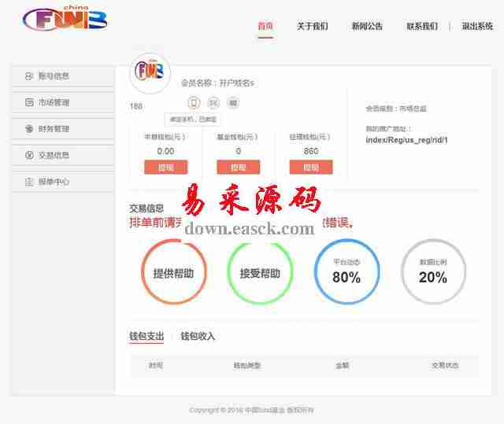The width and height of the screenshot is (504, 424).
Task: Click the 市场管理 icon in sidebar
Action: 29,102
